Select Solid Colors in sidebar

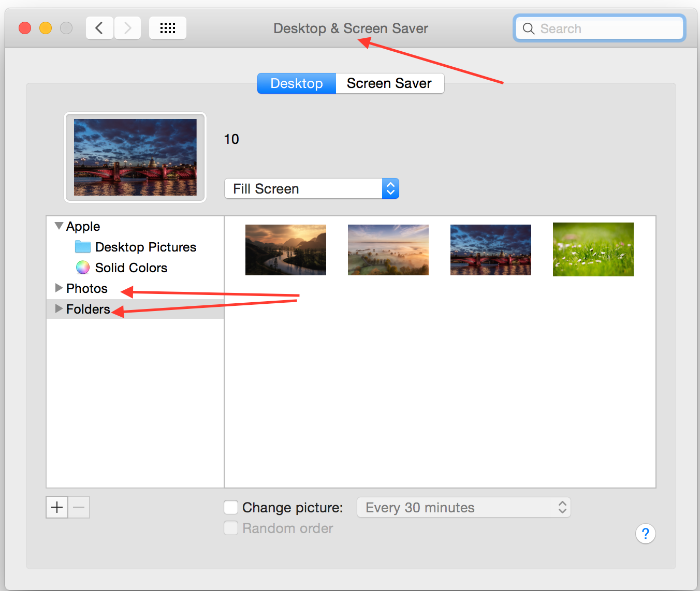pyautogui.click(x=131, y=268)
